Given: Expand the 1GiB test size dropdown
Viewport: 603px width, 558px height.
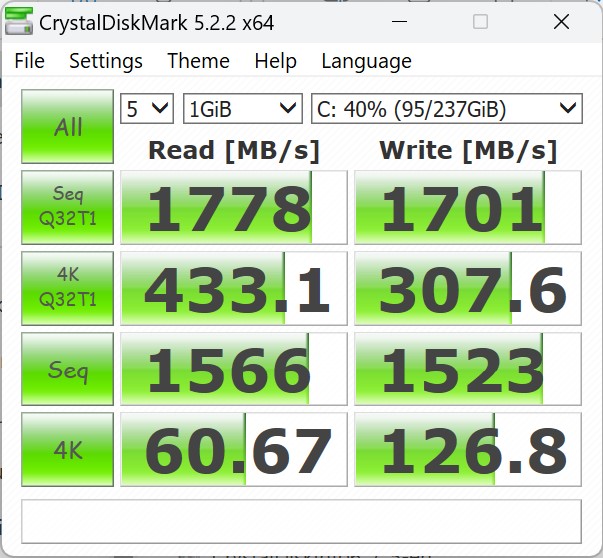Looking at the screenshot, I should point(242,108).
